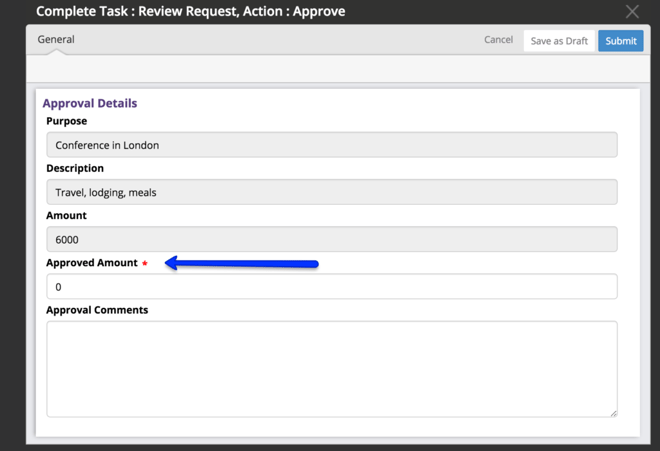660x451 pixels.
Task: Click the red required asterisk marker
Action: coord(145,263)
